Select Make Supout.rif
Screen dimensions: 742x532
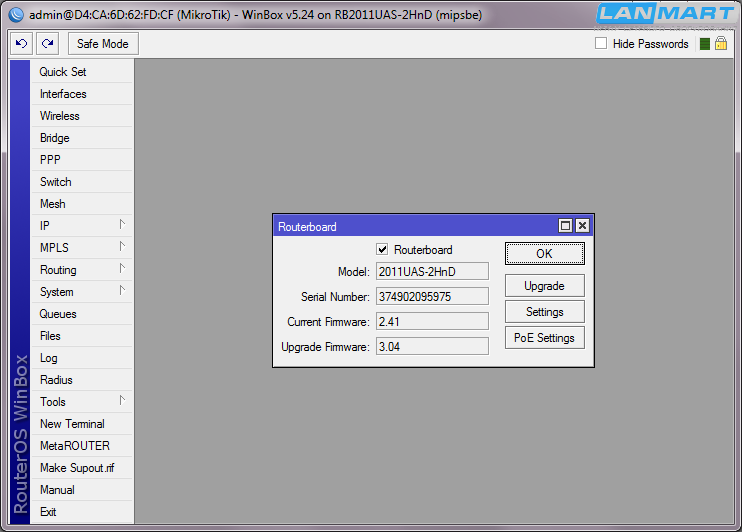[81, 468]
